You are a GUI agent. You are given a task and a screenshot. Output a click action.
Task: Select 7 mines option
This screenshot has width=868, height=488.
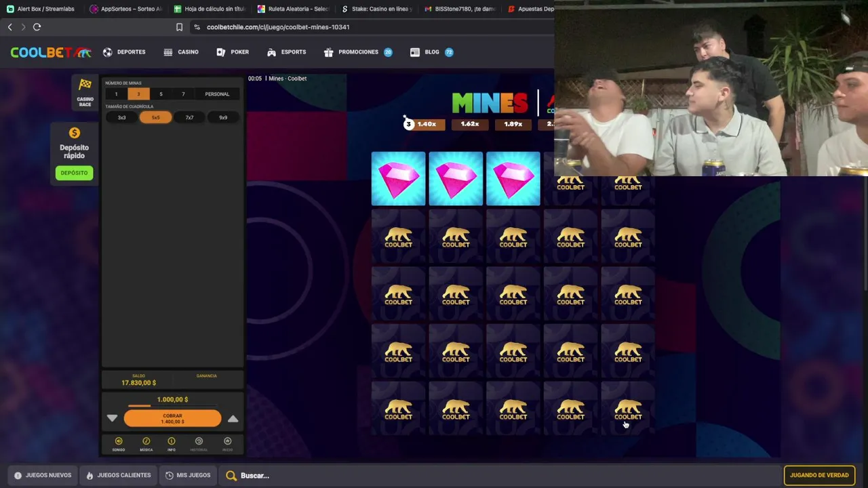click(x=183, y=94)
